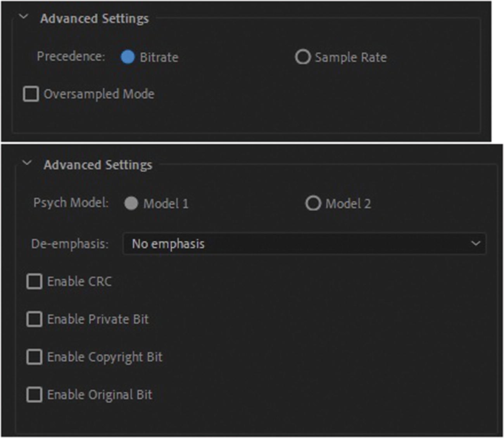The width and height of the screenshot is (504, 438).
Task: Enable Oversampled Mode checkbox
Action: 31,94
